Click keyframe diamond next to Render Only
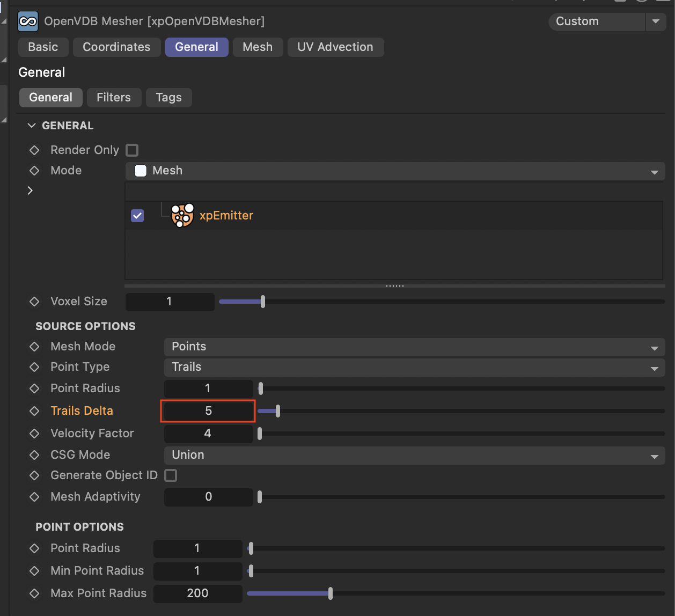 click(x=34, y=150)
